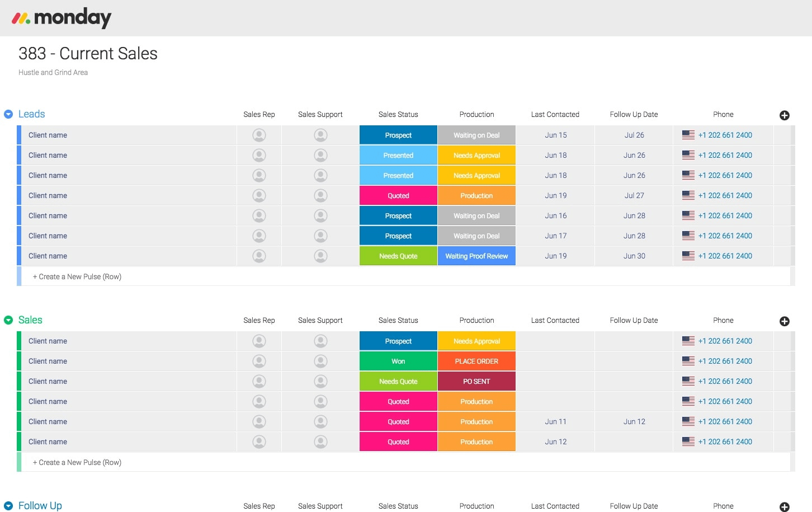Open the PLACE ORDER production status

point(476,361)
